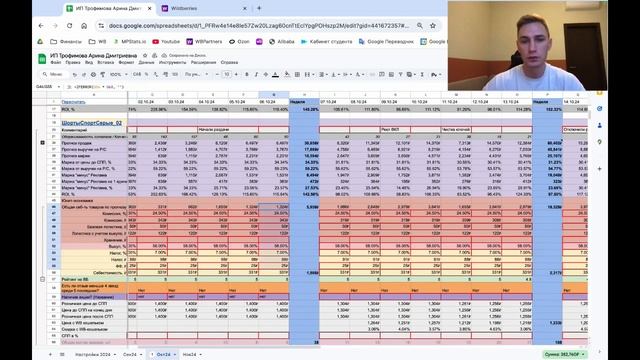The height and width of the screenshot is (360, 640).
Task: Reload the current page
Action: click(70, 26)
